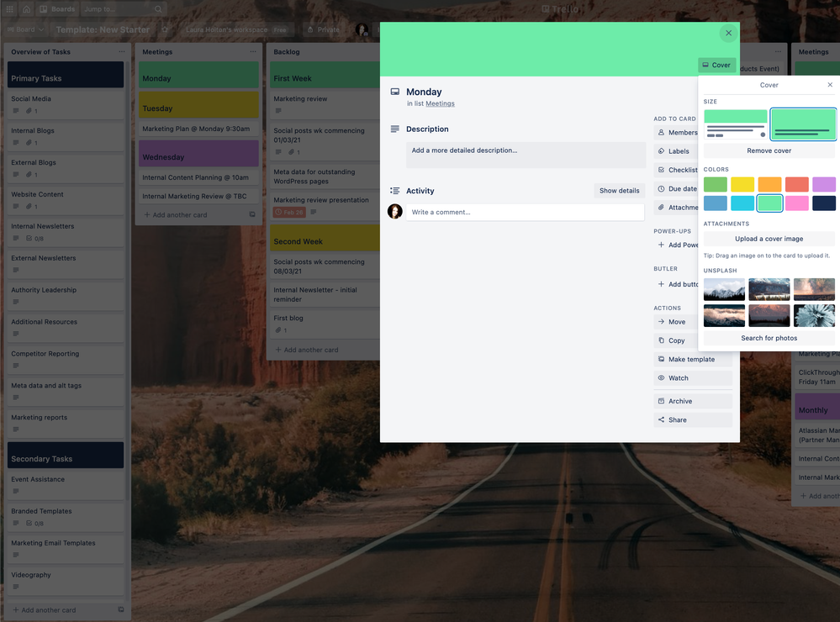This screenshot has height=622, width=840.
Task: Click Remove cover button
Action: (x=769, y=150)
